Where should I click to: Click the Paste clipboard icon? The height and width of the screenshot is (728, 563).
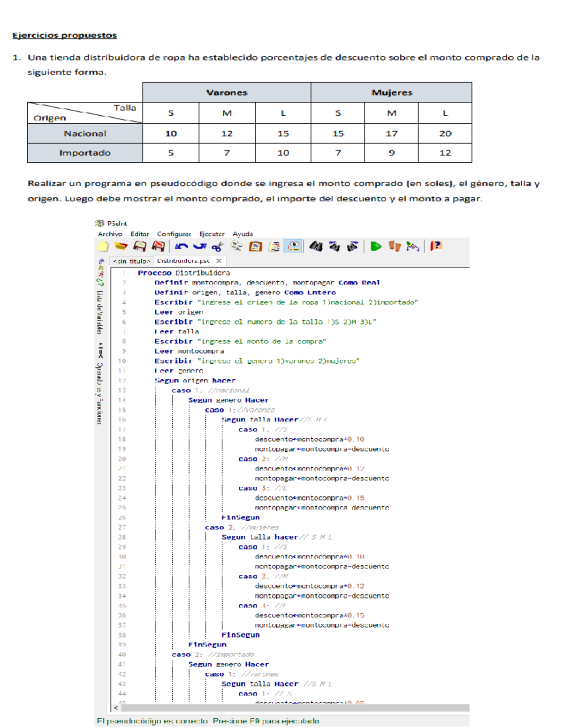click(x=255, y=247)
